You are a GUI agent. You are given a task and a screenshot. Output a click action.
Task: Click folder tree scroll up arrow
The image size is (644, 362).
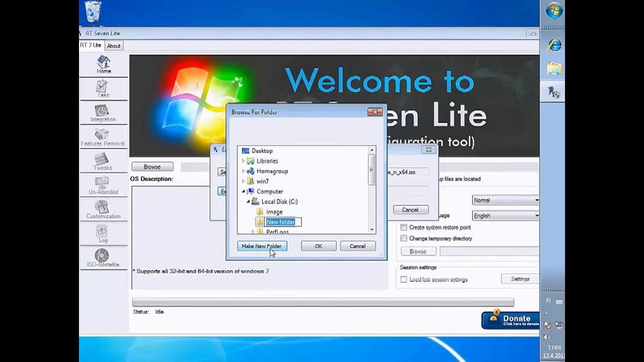coord(372,150)
